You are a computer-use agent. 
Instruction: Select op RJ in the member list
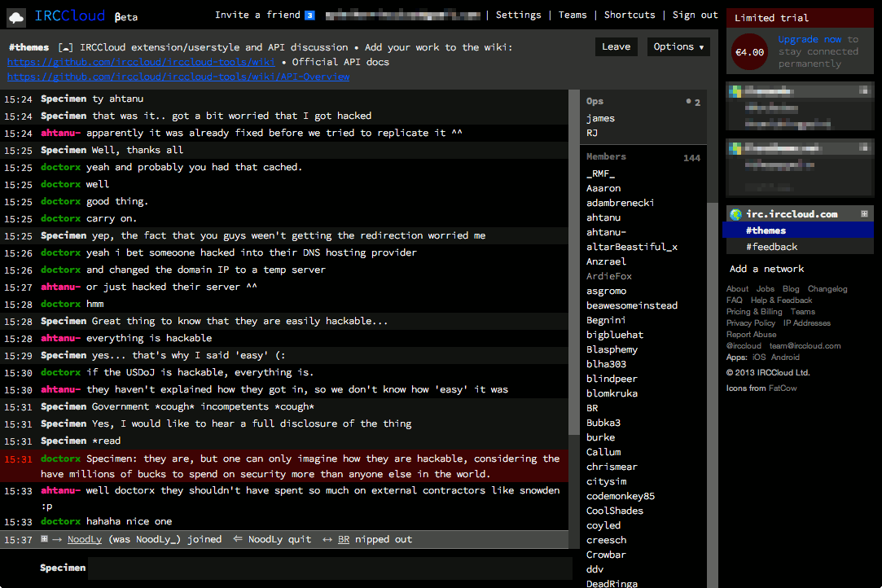(x=592, y=134)
